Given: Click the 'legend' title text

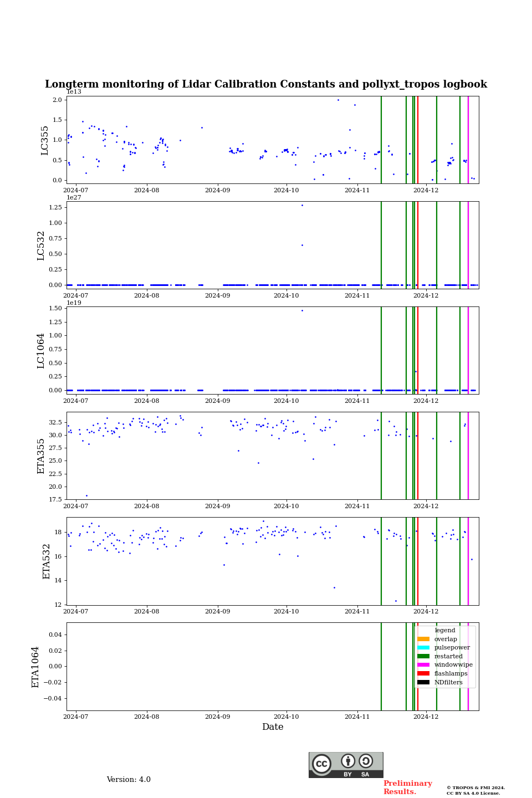Looking at the screenshot, I should [x=445, y=630].
